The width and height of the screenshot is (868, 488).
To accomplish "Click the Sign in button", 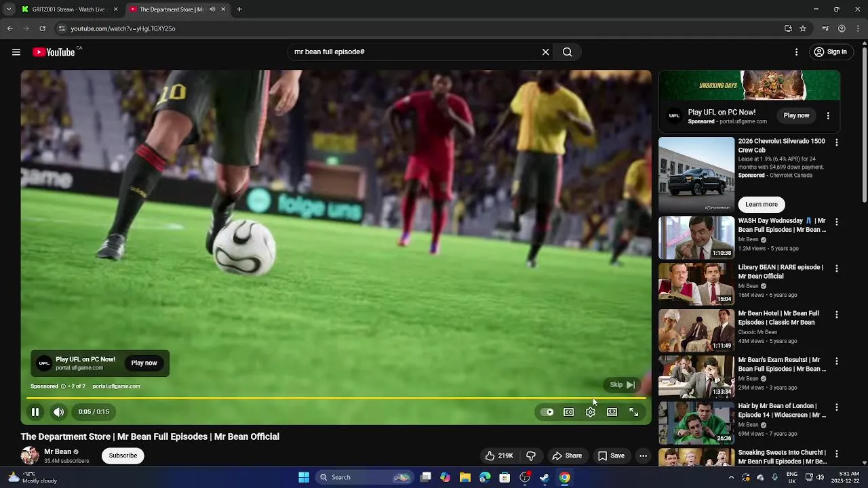I will click(x=830, y=52).
